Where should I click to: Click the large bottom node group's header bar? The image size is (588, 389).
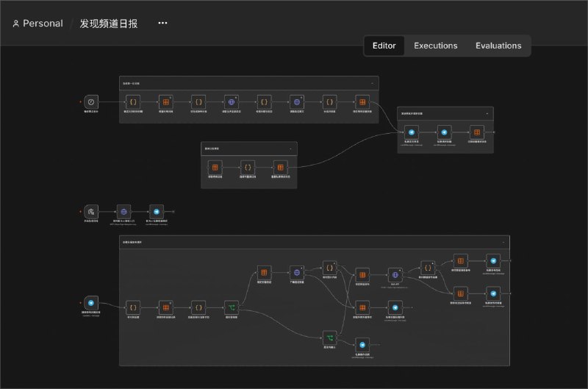315,243
